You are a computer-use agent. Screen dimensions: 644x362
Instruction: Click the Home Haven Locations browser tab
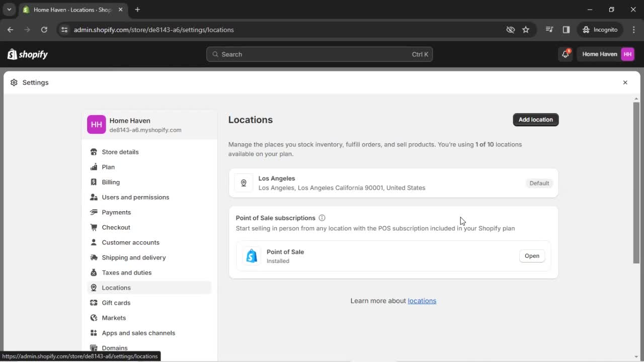click(72, 10)
